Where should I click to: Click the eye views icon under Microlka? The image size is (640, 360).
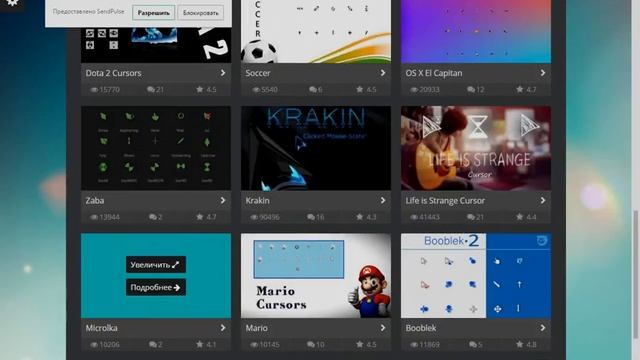click(94, 344)
